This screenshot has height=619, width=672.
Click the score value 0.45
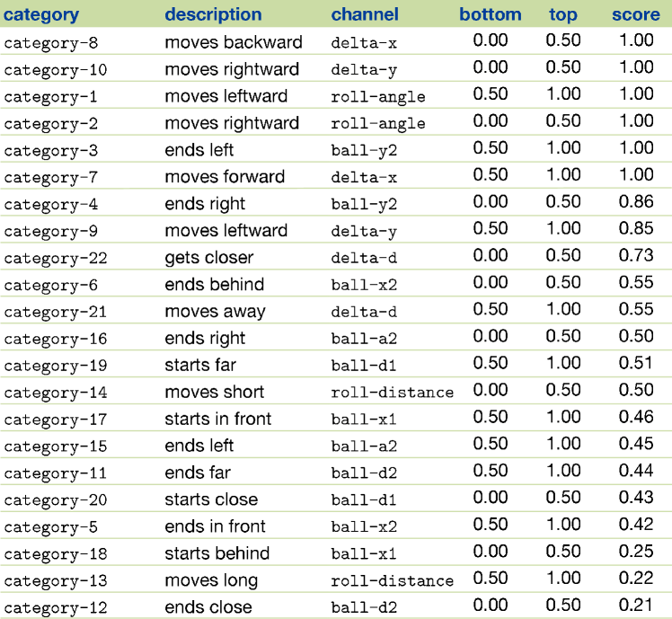(636, 444)
